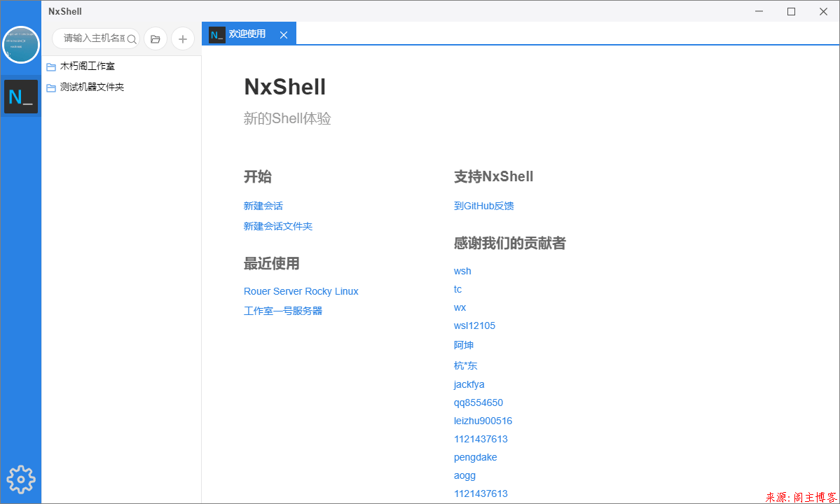Open settings via the gear icon
The image size is (840, 504).
tap(21, 479)
